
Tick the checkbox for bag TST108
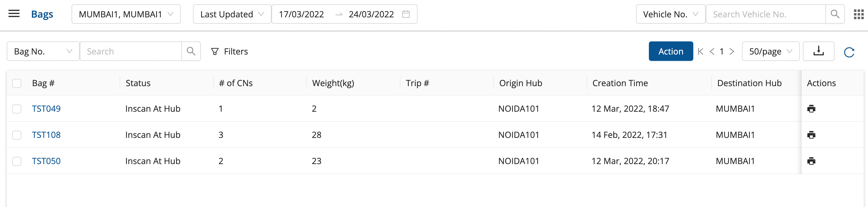(17, 135)
